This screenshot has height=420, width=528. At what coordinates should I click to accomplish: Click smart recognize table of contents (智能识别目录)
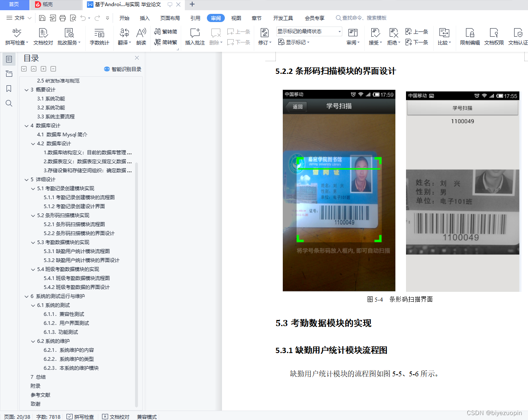[122, 69]
